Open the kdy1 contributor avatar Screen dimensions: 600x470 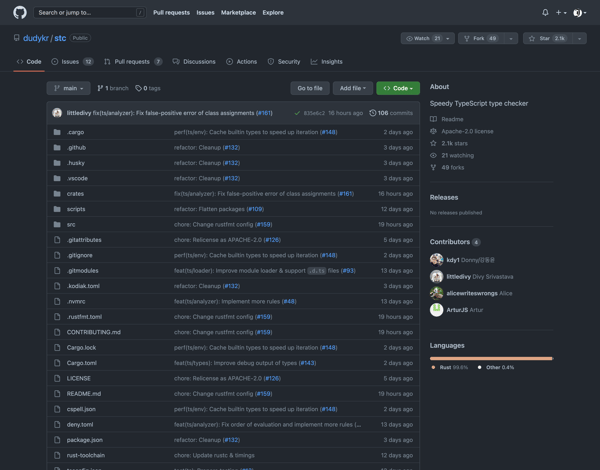(x=436, y=260)
